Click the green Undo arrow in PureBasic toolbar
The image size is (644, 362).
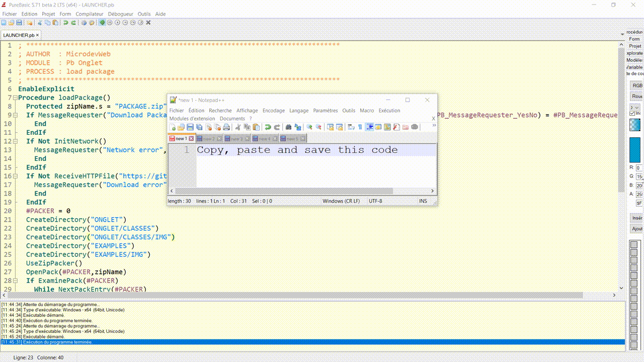coord(65,23)
